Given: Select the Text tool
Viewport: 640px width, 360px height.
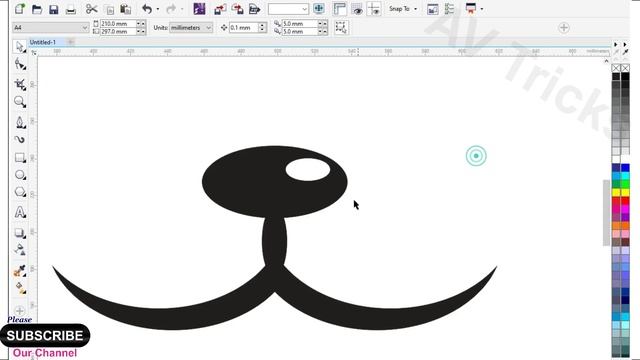Looking at the screenshot, I should pos(20,212).
